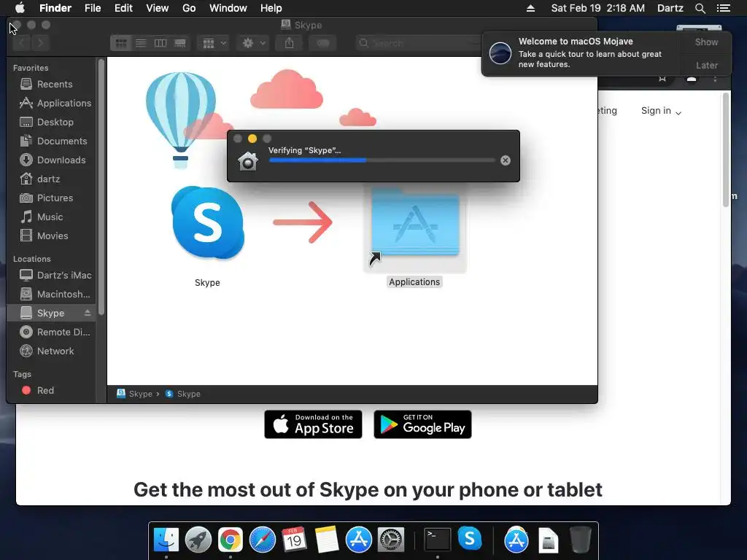Open the Go menu

(x=189, y=8)
